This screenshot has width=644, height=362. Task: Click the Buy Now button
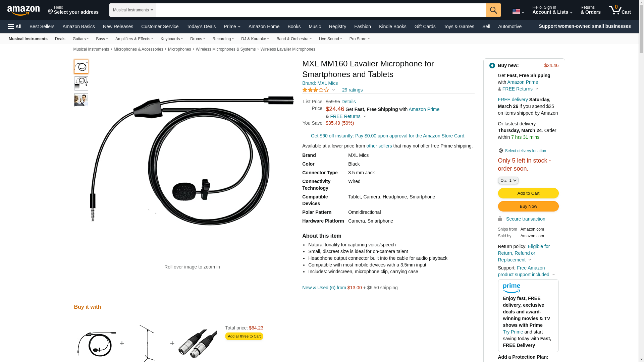528,206
